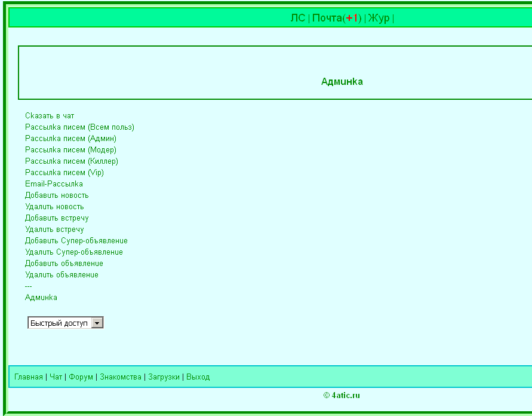This screenshot has height=416, width=532.
Task: Click Удалить объявление link
Action: 61,275
